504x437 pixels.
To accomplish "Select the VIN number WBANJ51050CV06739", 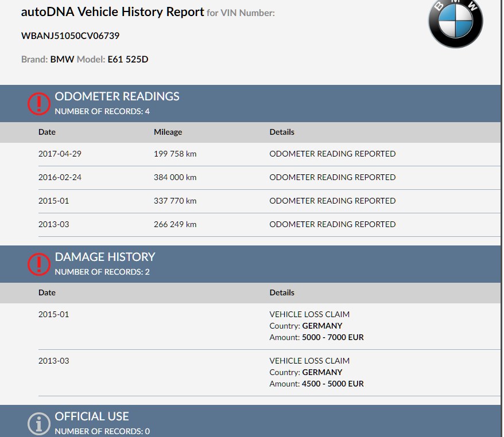I will point(70,36).
